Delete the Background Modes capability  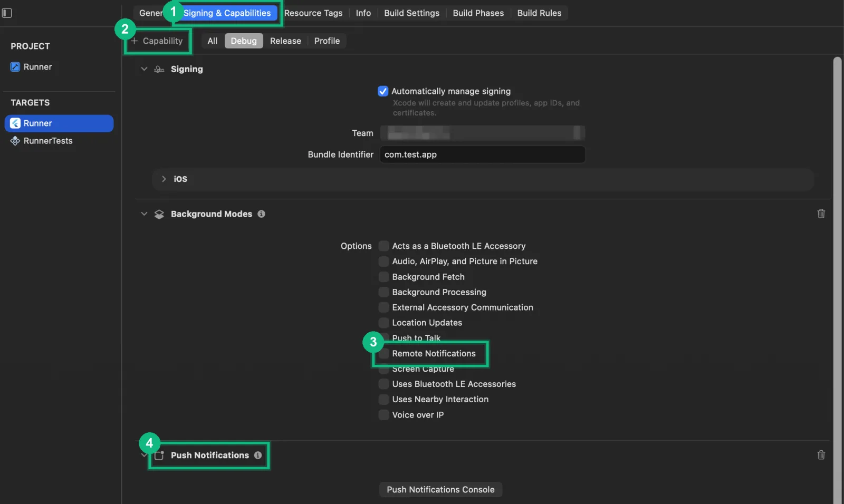pyautogui.click(x=821, y=214)
